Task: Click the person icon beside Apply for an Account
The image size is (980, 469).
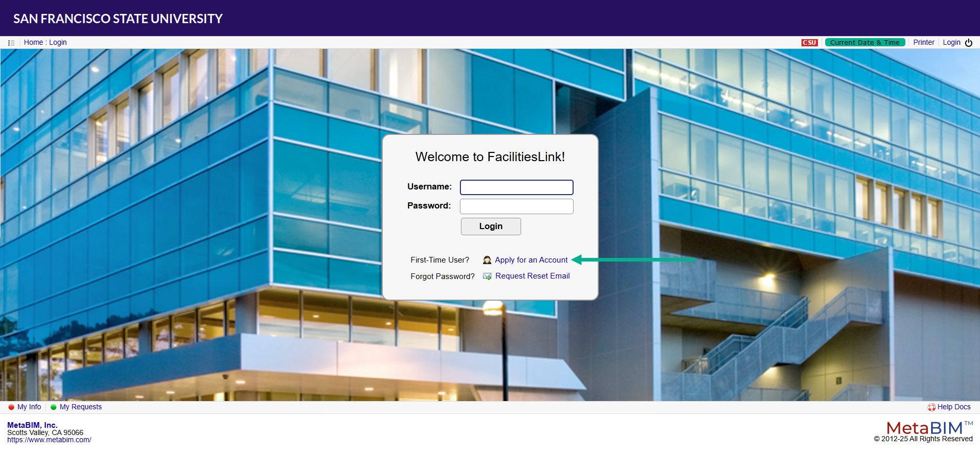Action: point(487,260)
